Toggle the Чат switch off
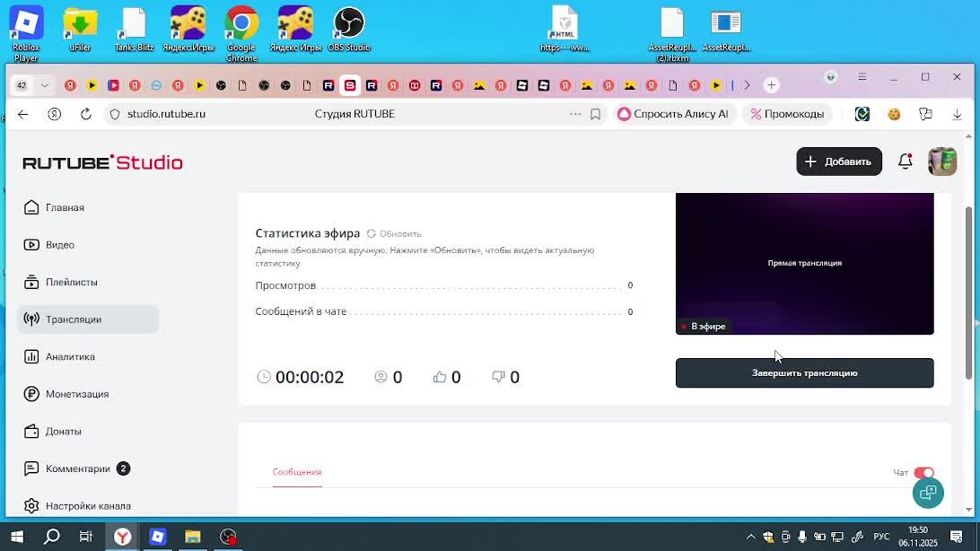The height and width of the screenshot is (551, 980). 923,473
